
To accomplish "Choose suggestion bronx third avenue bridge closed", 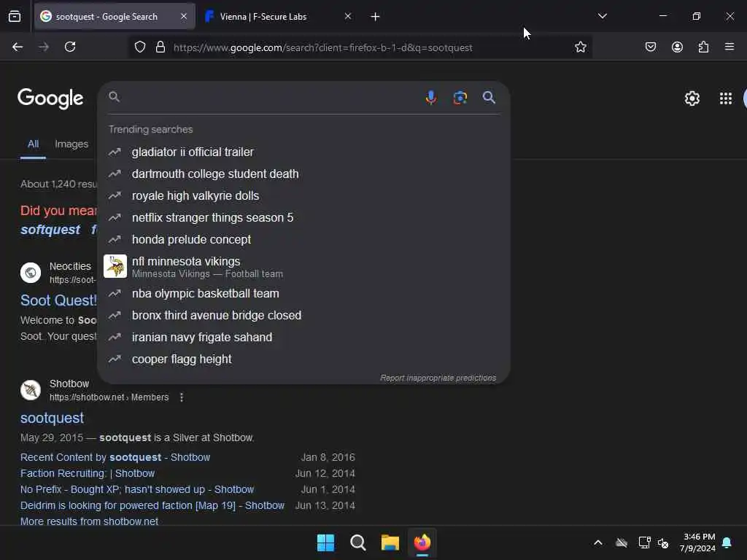I will (x=303, y=315).
